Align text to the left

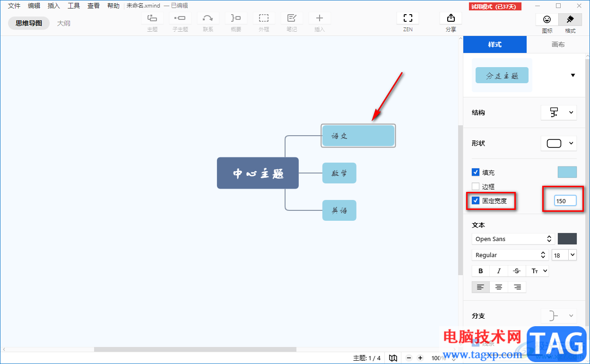pyautogui.click(x=481, y=287)
